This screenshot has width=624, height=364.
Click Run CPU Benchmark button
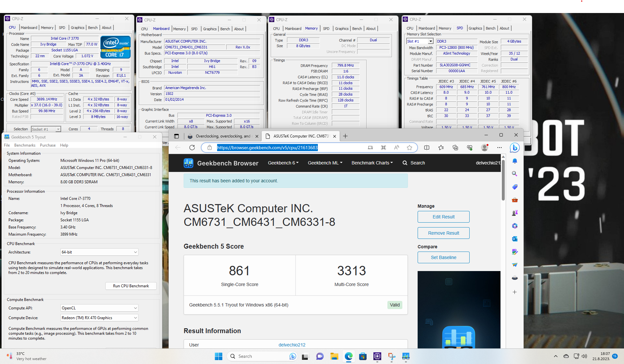point(131,286)
